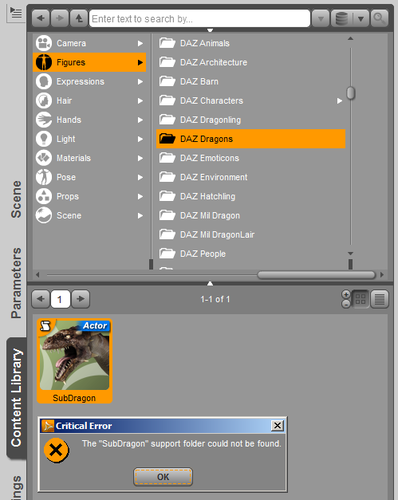Open the DAZ Mil DragonLair folder
Viewport: 398px width, 500px height.
pyautogui.click(x=251, y=235)
